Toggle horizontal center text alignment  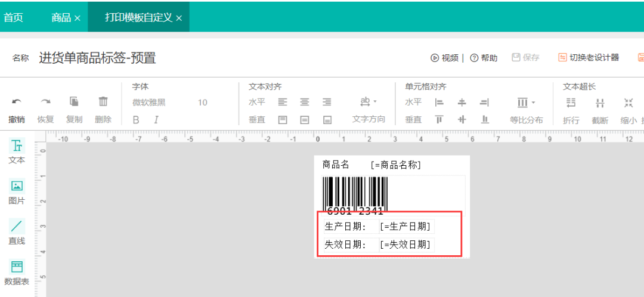click(305, 103)
